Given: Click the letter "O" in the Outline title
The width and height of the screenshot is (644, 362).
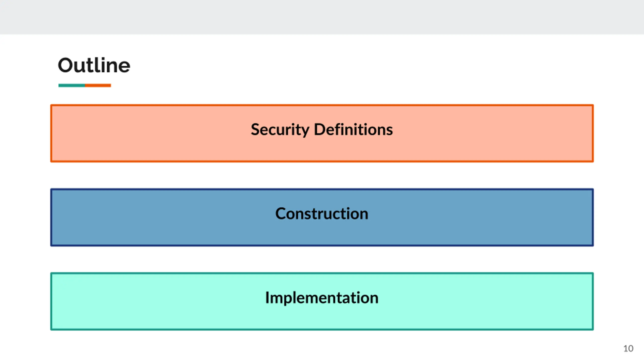Looking at the screenshot, I should (x=66, y=65).
